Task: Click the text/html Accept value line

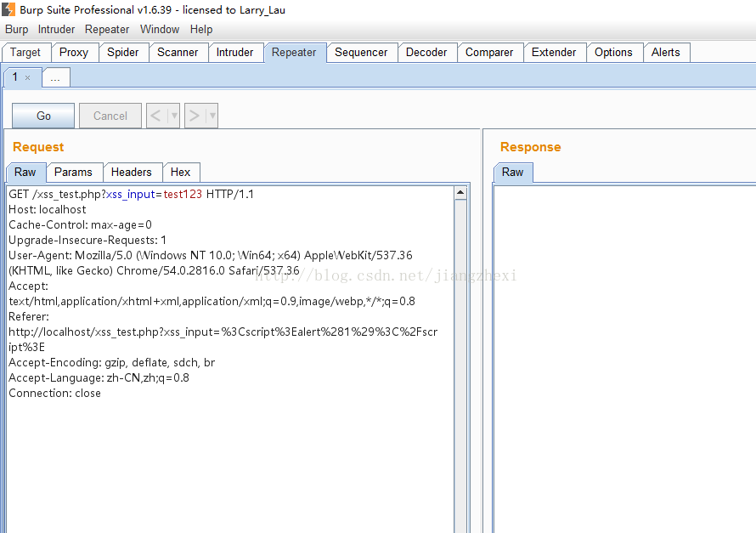Action: tap(212, 302)
